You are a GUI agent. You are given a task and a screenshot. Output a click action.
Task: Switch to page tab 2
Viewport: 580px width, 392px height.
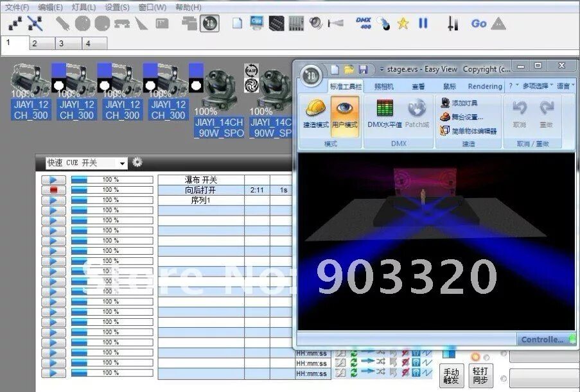[x=42, y=43]
